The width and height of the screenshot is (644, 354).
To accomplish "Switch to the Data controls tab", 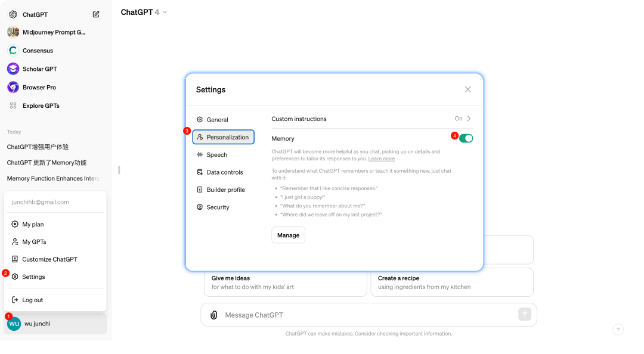I will (224, 172).
